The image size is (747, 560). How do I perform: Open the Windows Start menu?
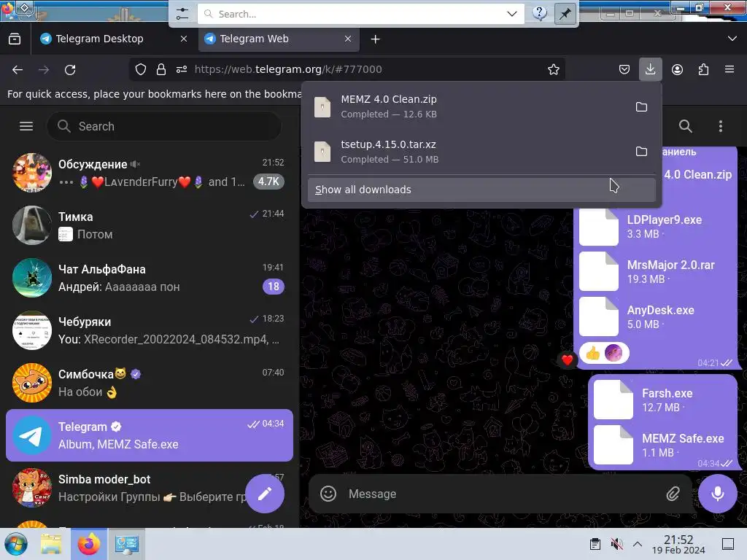(x=16, y=544)
